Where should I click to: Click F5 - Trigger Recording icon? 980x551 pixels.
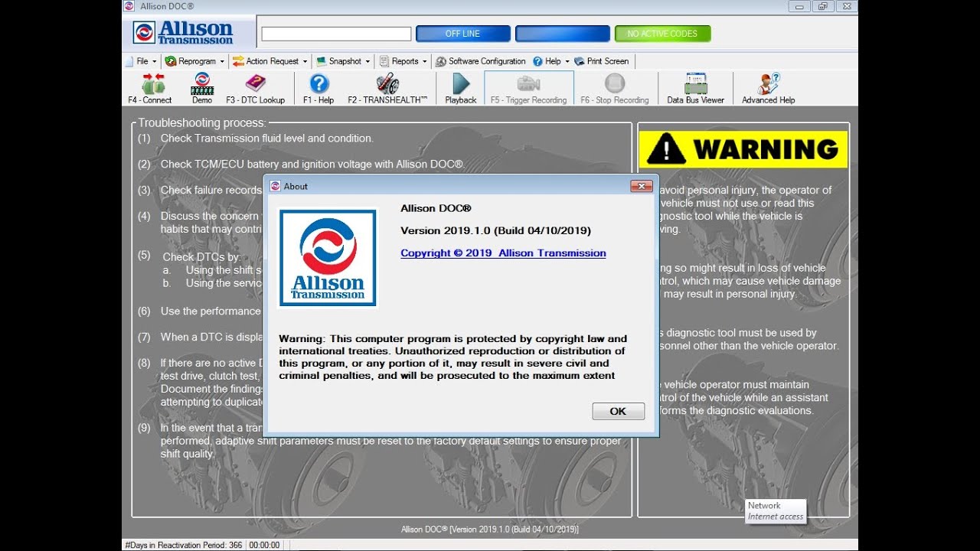click(x=529, y=88)
